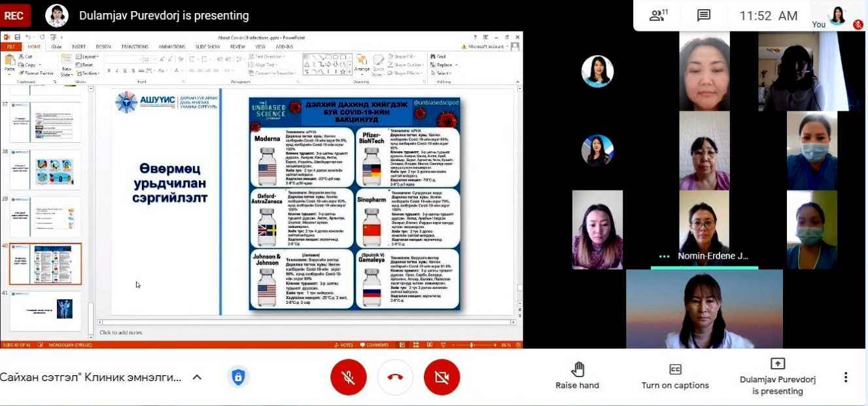Expand the shapes gallery More arrow

click(x=351, y=73)
